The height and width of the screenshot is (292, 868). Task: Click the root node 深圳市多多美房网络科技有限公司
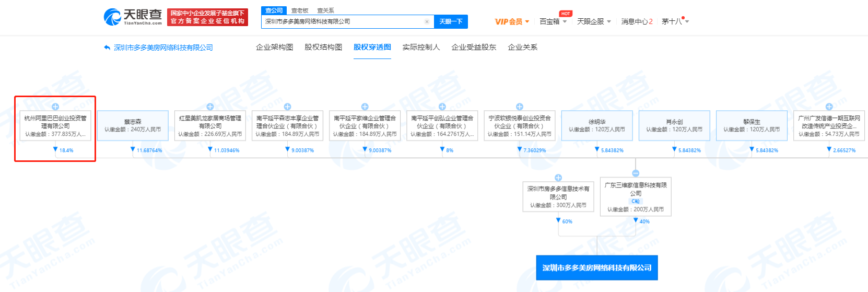click(597, 268)
